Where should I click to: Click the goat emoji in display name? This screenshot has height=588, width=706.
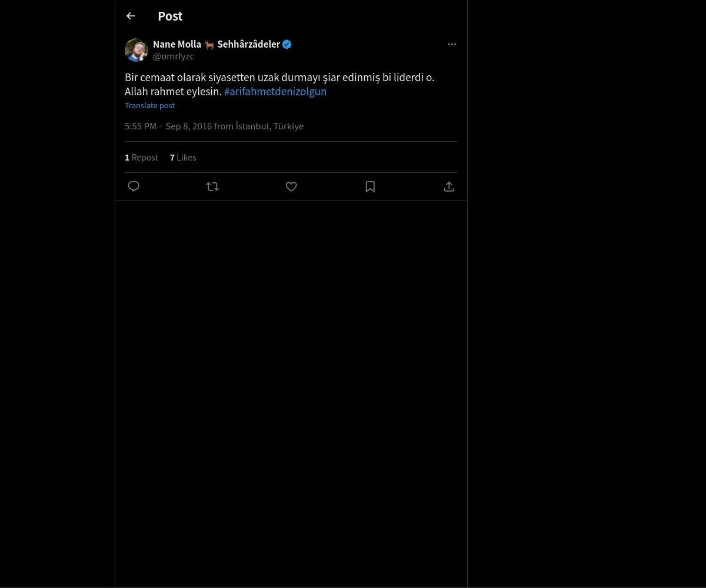[x=209, y=44]
